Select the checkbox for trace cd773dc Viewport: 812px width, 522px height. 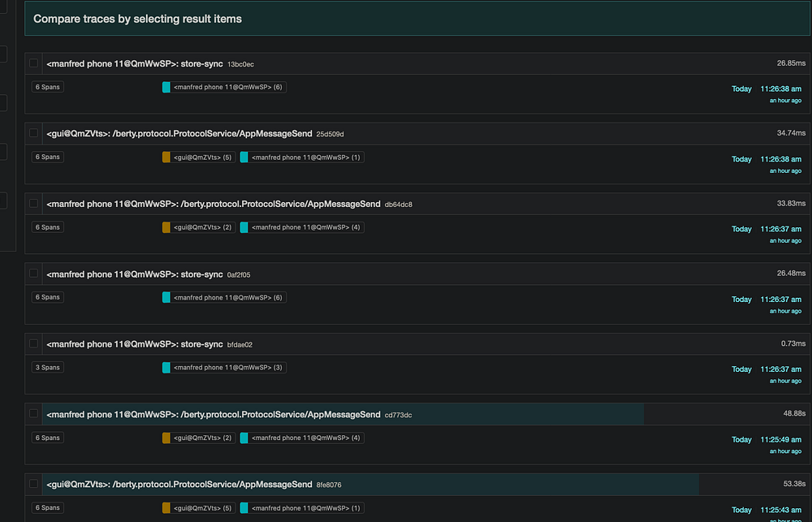[33, 414]
